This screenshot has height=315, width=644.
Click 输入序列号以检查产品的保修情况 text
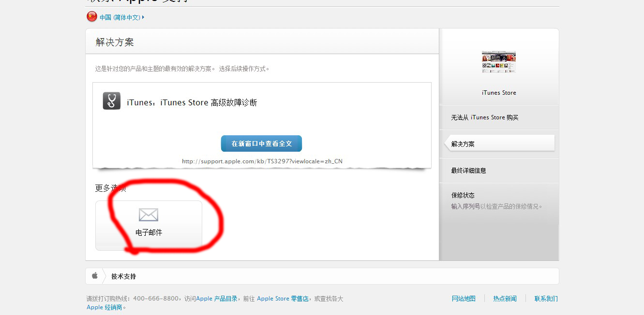(496, 206)
